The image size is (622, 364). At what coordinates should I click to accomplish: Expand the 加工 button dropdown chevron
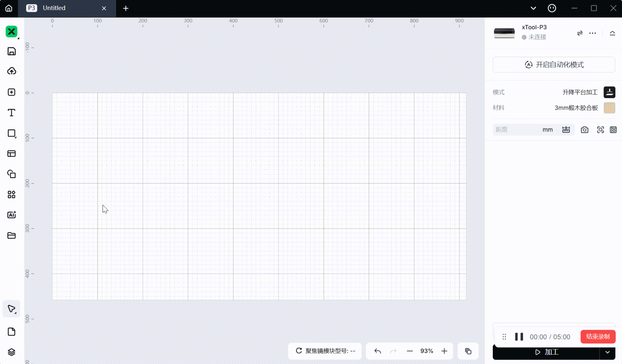(607, 352)
